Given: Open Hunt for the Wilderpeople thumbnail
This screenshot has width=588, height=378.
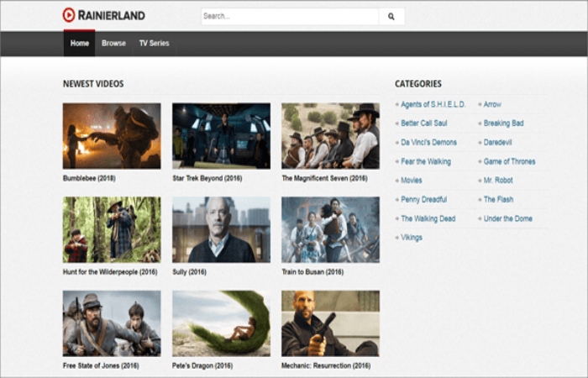Looking at the screenshot, I should pyautogui.click(x=112, y=229).
